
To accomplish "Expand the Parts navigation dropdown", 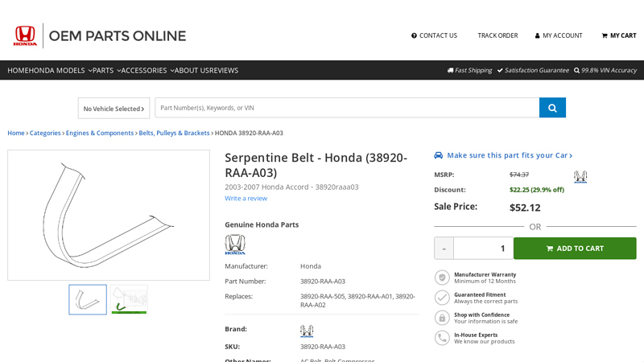I will [107, 70].
